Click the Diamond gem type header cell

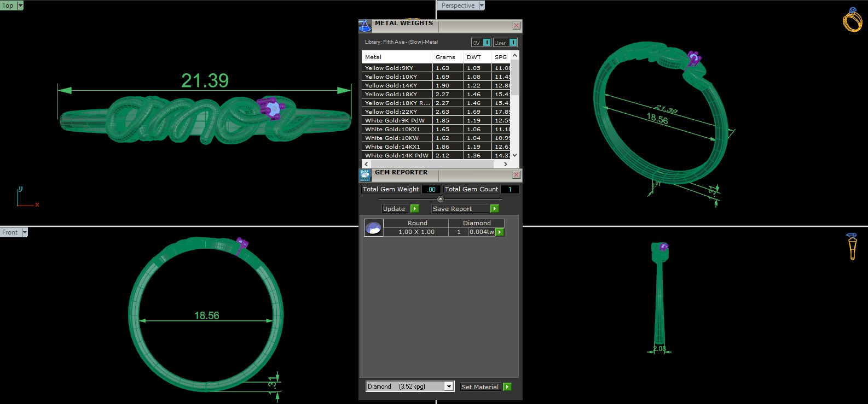477,223
